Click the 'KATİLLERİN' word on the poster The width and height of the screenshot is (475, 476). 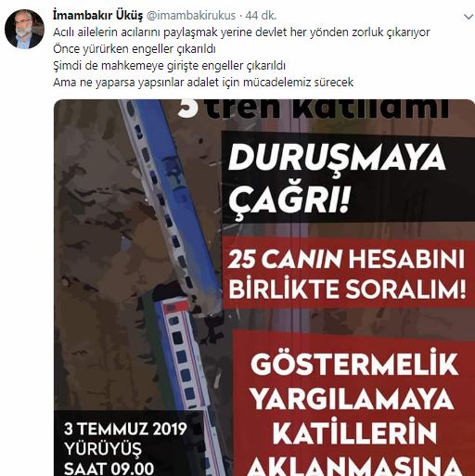(x=354, y=432)
